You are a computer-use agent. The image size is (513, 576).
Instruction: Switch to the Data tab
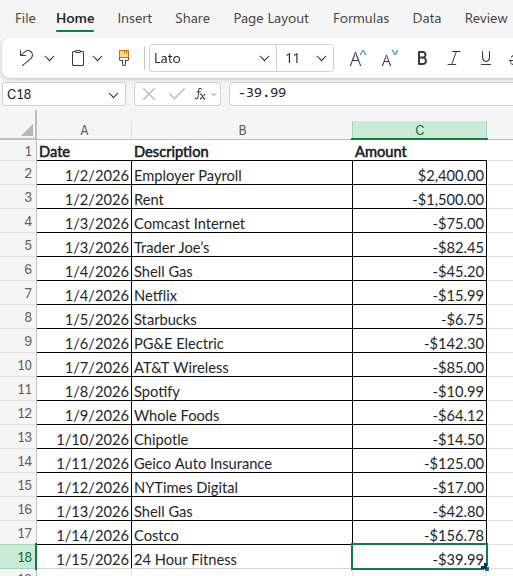(x=426, y=18)
